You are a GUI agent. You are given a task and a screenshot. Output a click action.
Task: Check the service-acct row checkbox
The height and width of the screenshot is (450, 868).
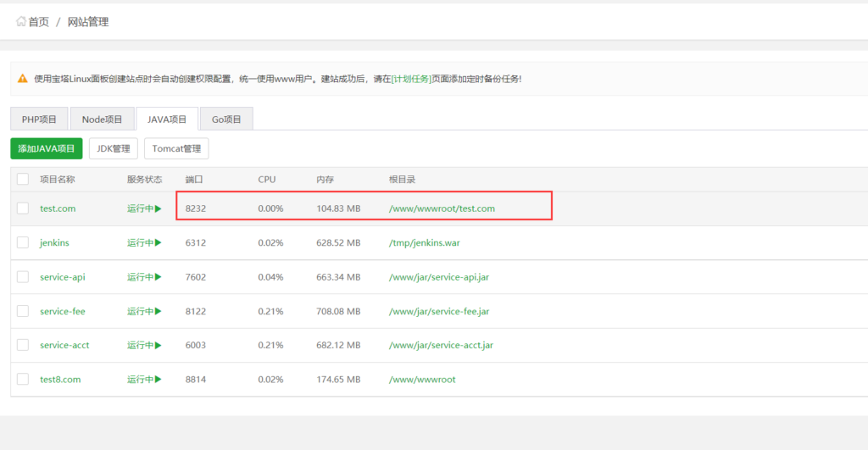click(23, 346)
